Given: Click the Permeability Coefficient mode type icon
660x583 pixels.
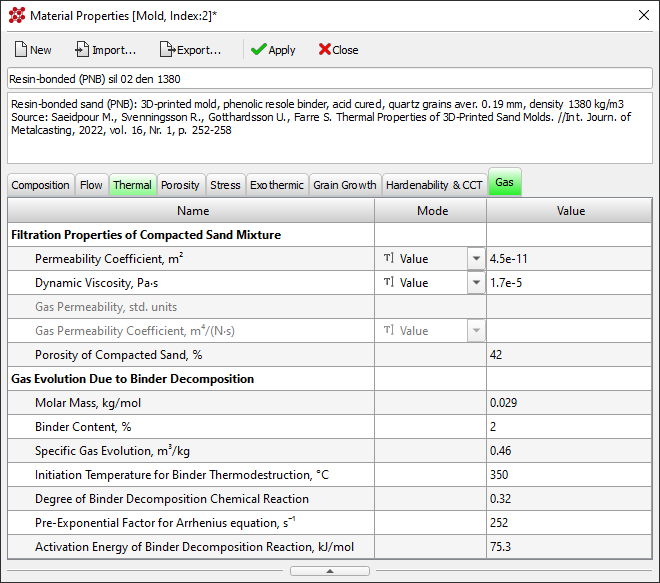Looking at the screenshot, I should coord(388,259).
